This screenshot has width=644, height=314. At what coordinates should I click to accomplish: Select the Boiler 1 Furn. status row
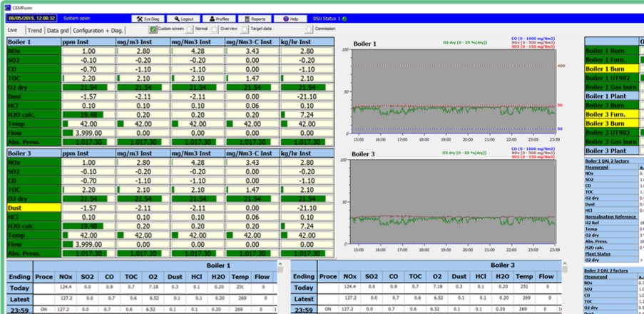[x=612, y=60]
